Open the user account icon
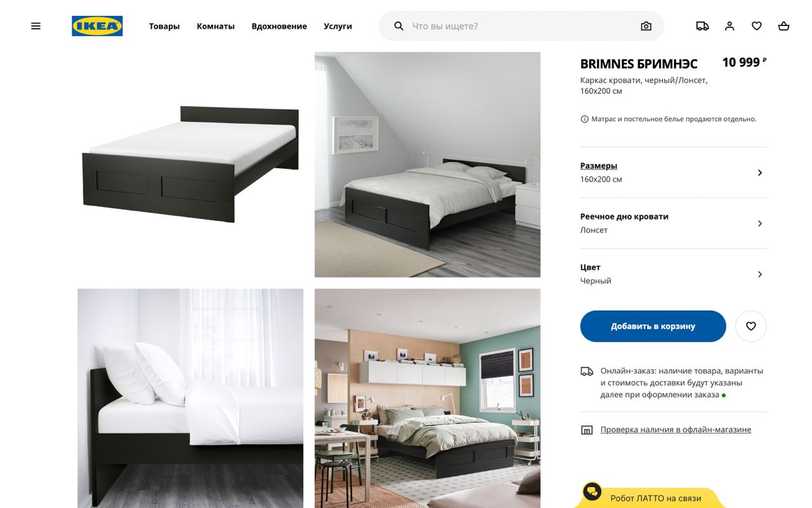Screen dimensions: 812x508 (x=730, y=26)
